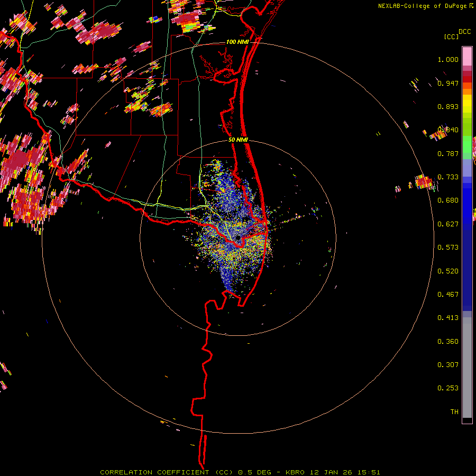
Task: Click the TH threshold label
Action: [454, 412]
